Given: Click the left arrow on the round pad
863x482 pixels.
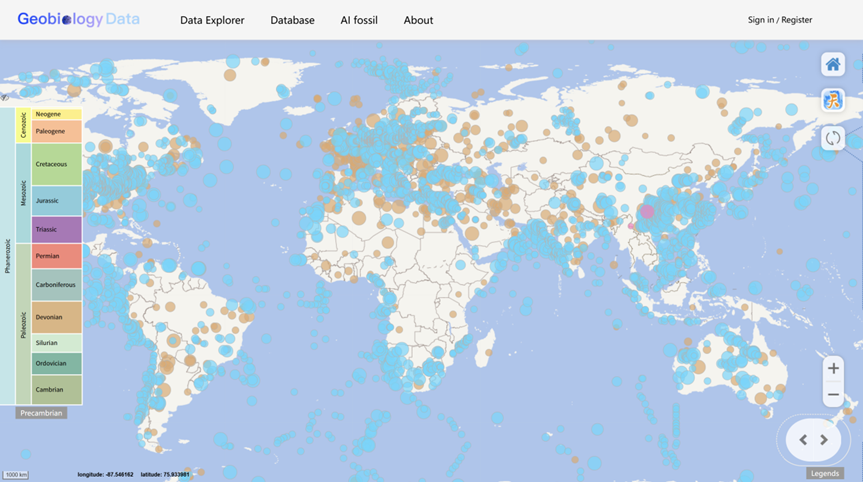Looking at the screenshot, I should click(x=803, y=440).
